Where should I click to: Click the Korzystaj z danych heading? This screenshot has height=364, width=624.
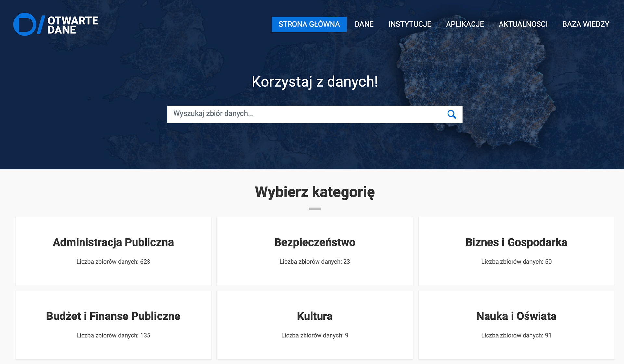pyautogui.click(x=315, y=82)
